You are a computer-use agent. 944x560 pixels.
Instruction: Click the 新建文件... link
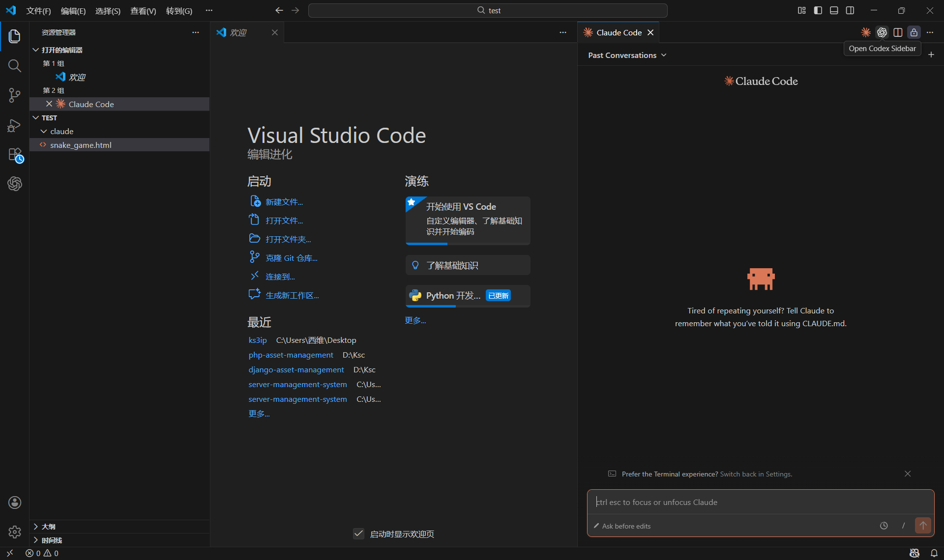point(284,202)
